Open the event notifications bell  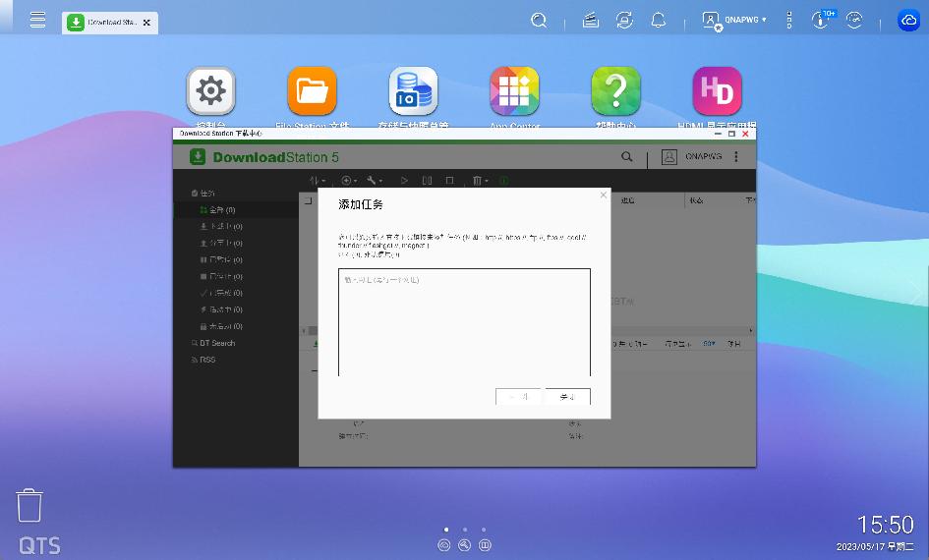tap(659, 20)
